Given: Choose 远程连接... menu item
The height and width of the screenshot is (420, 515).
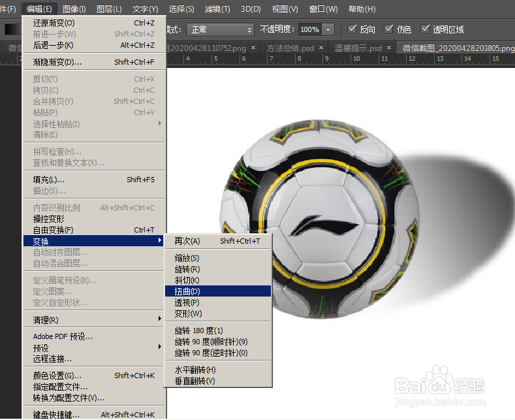Looking at the screenshot, I should tap(93, 359).
